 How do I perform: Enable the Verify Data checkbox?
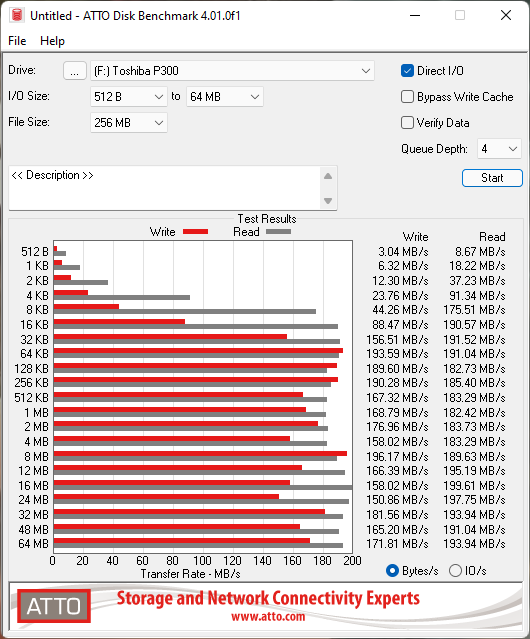[407, 123]
